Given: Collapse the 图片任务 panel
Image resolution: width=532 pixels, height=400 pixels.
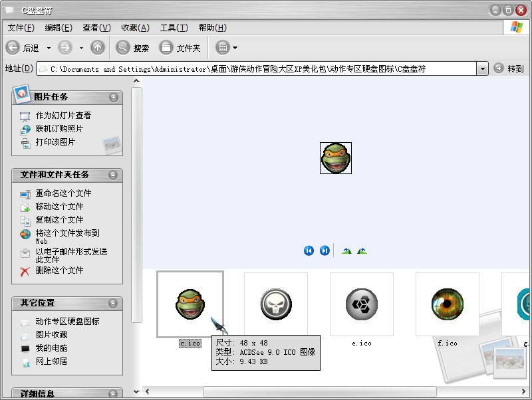Looking at the screenshot, I should (x=113, y=97).
